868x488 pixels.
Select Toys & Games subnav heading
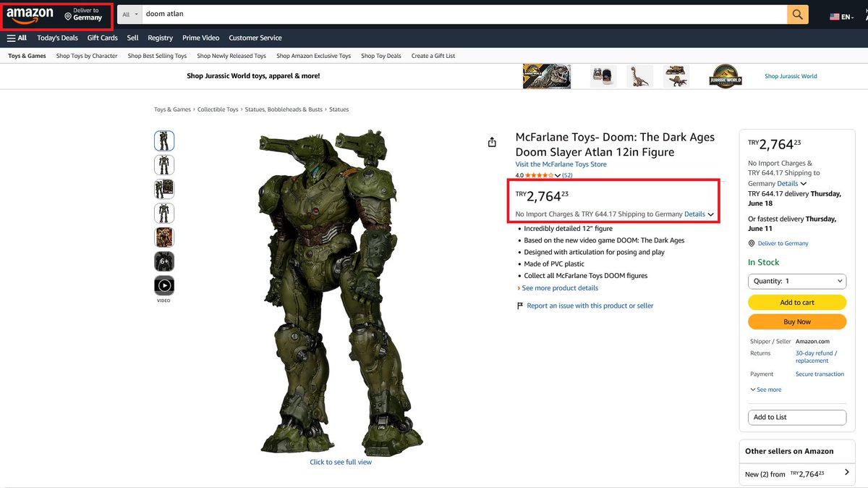pyautogui.click(x=27, y=56)
